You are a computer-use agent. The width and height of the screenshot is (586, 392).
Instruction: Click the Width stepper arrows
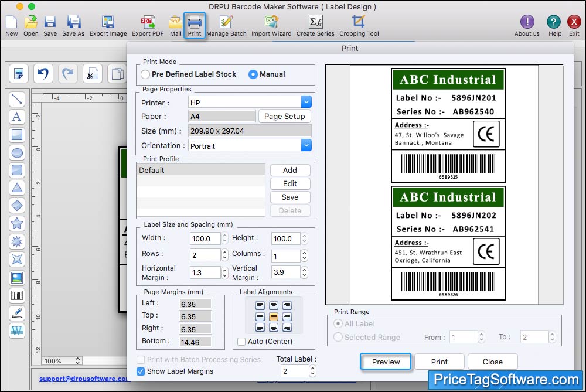click(224, 238)
